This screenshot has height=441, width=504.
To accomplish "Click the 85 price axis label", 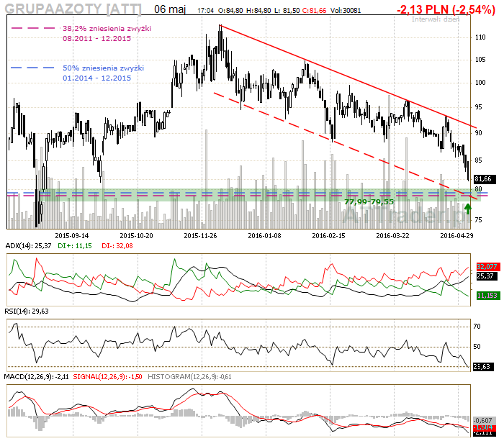I will coord(479,160).
